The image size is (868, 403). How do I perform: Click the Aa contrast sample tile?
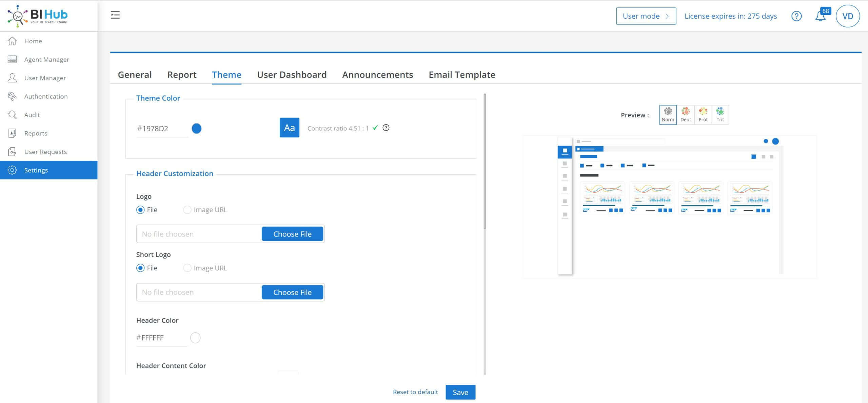tap(289, 128)
